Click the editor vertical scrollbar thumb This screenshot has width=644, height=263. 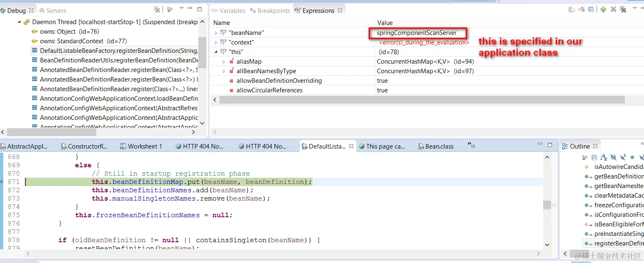547,205
